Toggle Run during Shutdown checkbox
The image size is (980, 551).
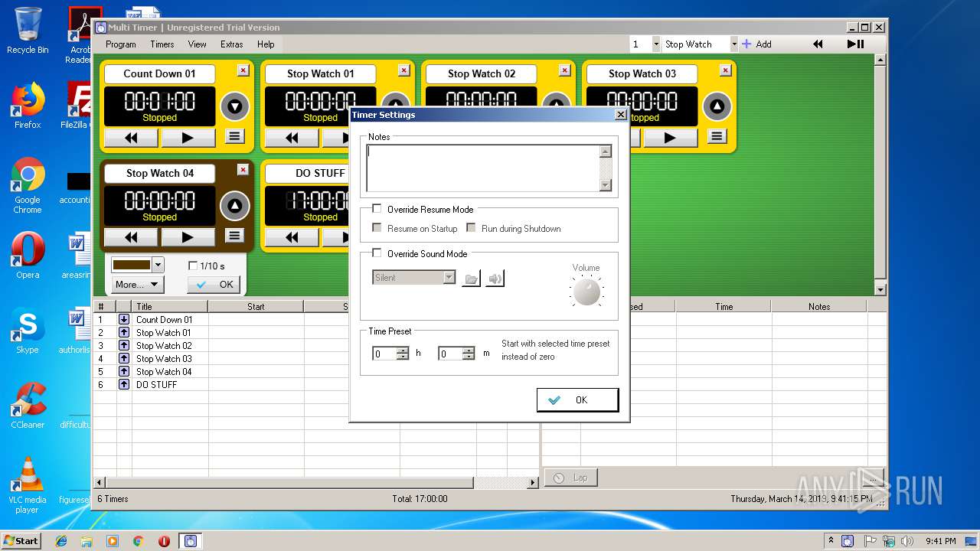coord(471,228)
